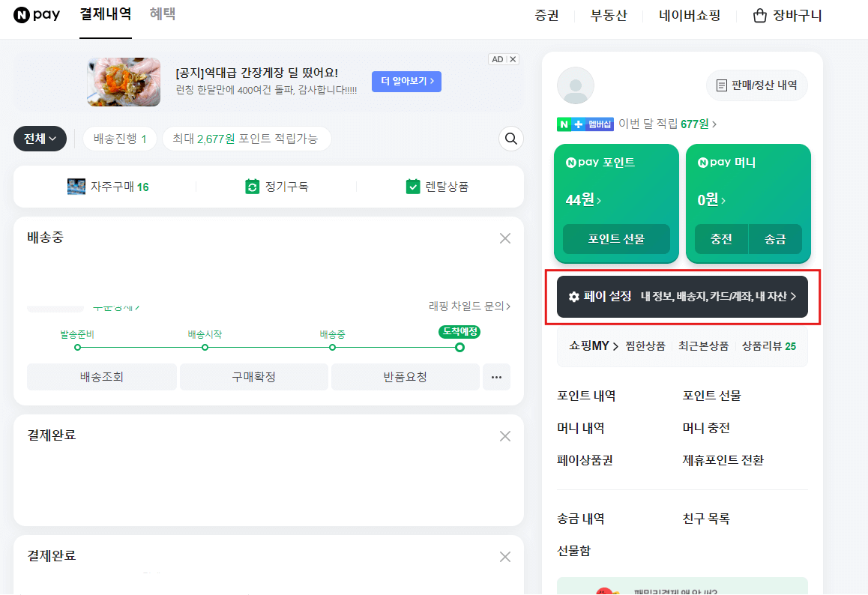This screenshot has width=868, height=595.
Task: Open 네이버쇼핑 menu item
Action: click(x=690, y=16)
